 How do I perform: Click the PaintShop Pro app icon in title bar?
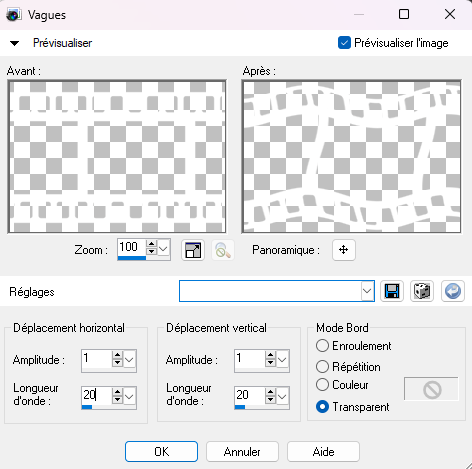pyautogui.click(x=14, y=15)
